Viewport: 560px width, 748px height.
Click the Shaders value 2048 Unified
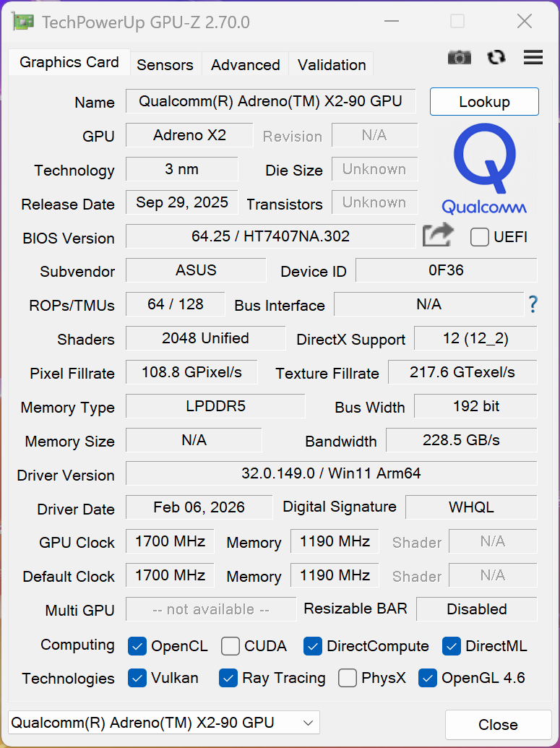point(205,338)
